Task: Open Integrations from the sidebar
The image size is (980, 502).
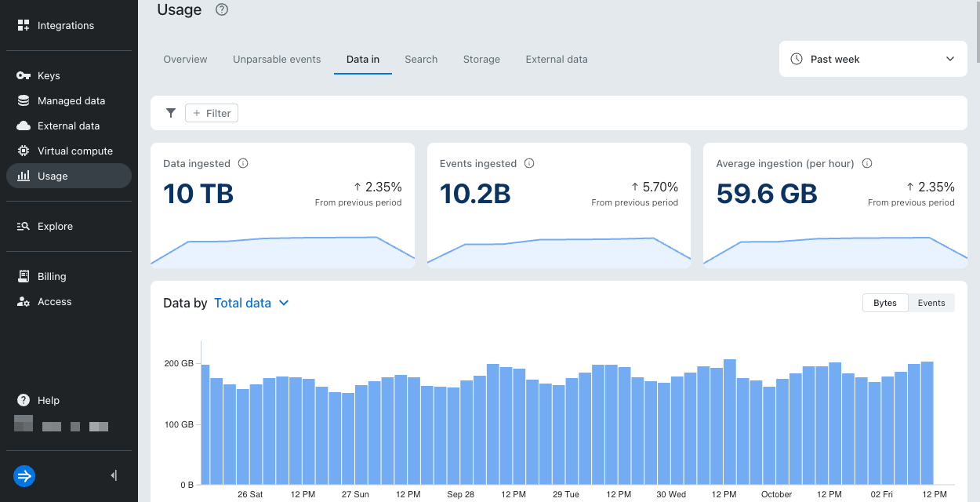Action: [x=69, y=25]
